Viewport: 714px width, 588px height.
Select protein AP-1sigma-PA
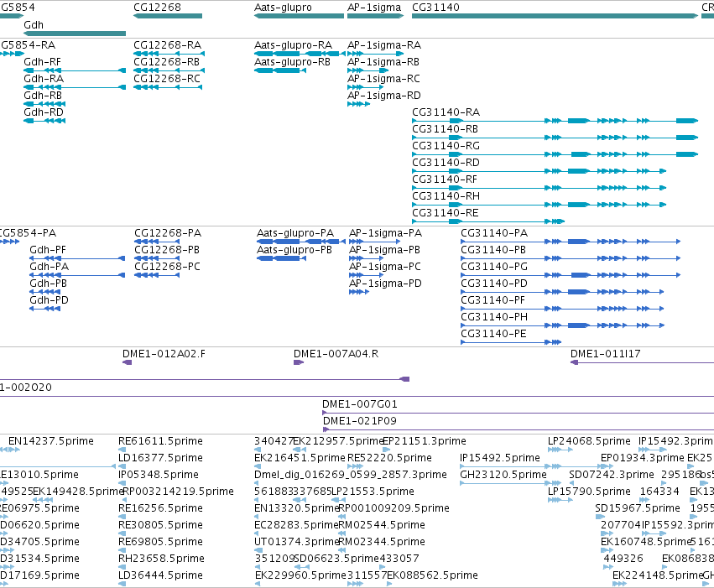[x=385, y=233]
